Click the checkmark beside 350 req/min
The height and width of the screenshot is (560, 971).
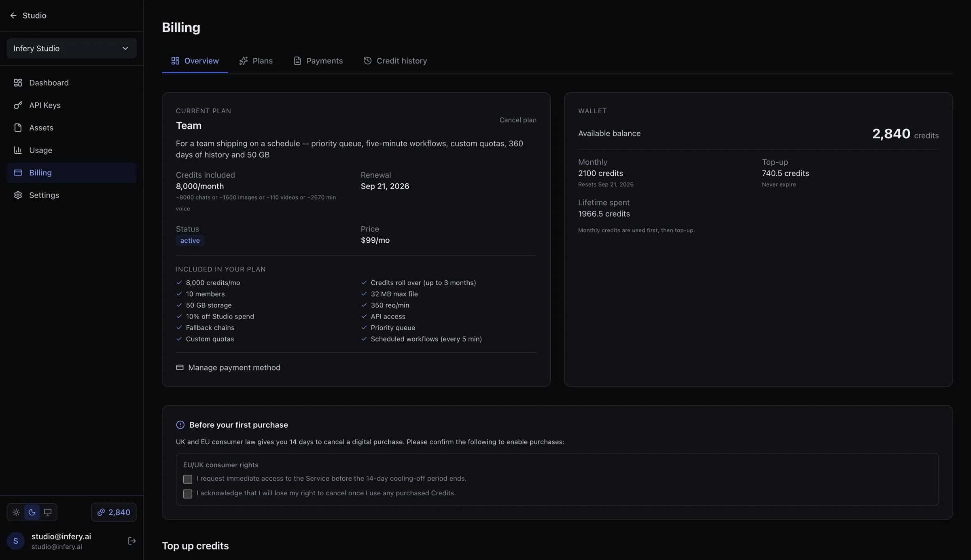click(364, 305)
